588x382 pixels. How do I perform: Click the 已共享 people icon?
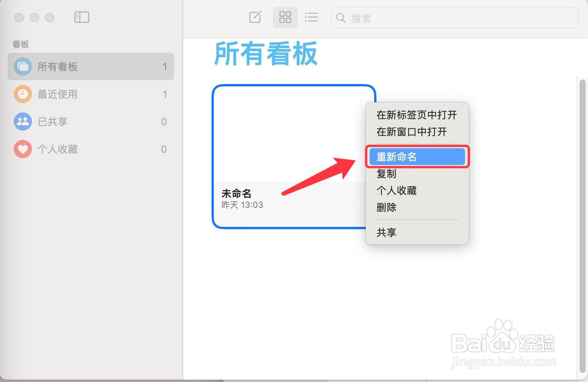pos(23,121)
